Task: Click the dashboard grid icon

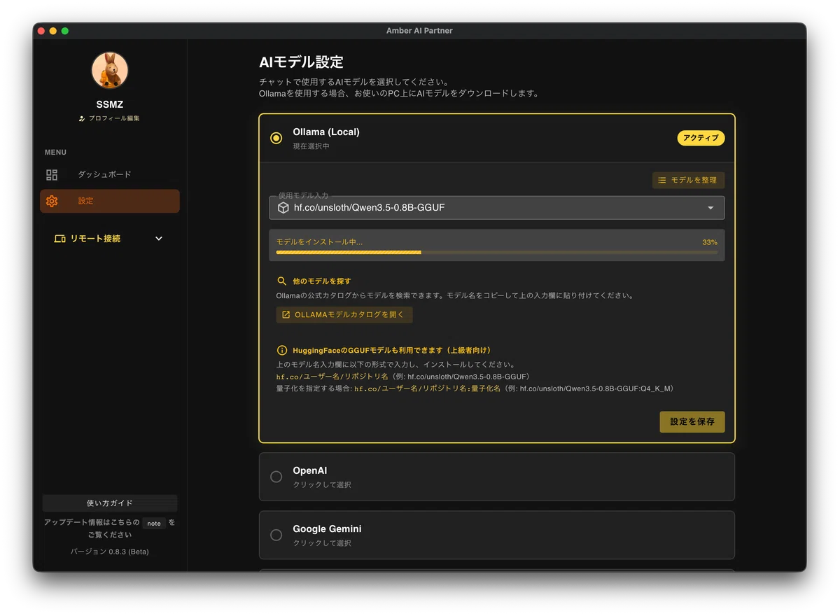Action: tap(52, 174)
